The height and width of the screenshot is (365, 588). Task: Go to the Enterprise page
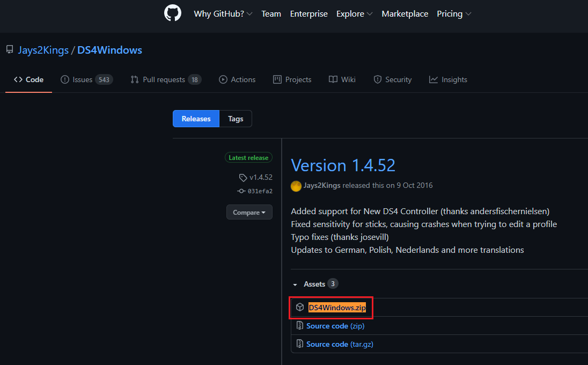tap(308, 14)
